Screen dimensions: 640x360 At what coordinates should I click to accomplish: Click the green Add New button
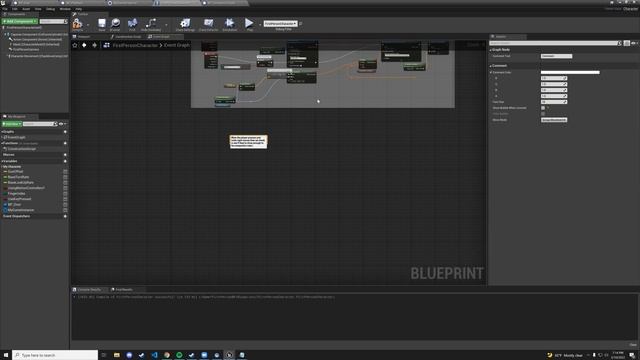[x=11, y=124]
